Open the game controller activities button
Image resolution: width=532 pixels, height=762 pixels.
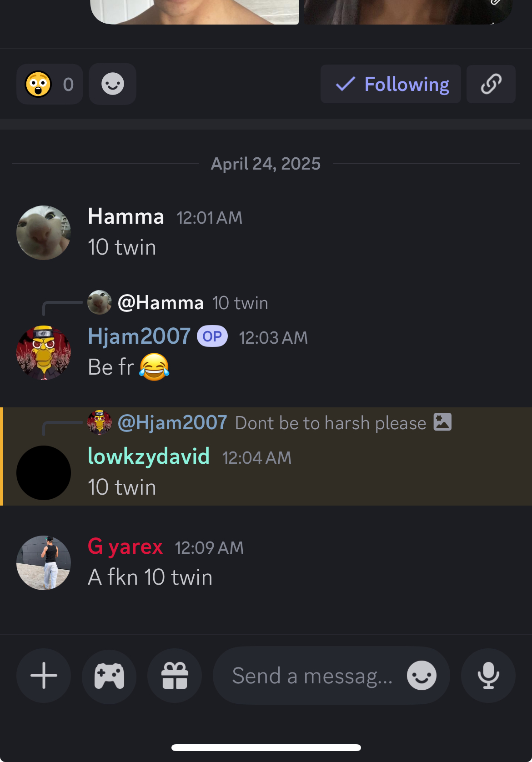(x=109, y=676)
